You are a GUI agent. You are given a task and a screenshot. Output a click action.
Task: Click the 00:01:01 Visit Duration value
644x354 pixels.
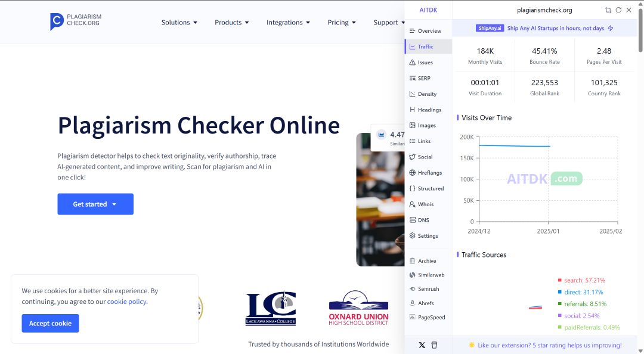click(x=485, y=83)
